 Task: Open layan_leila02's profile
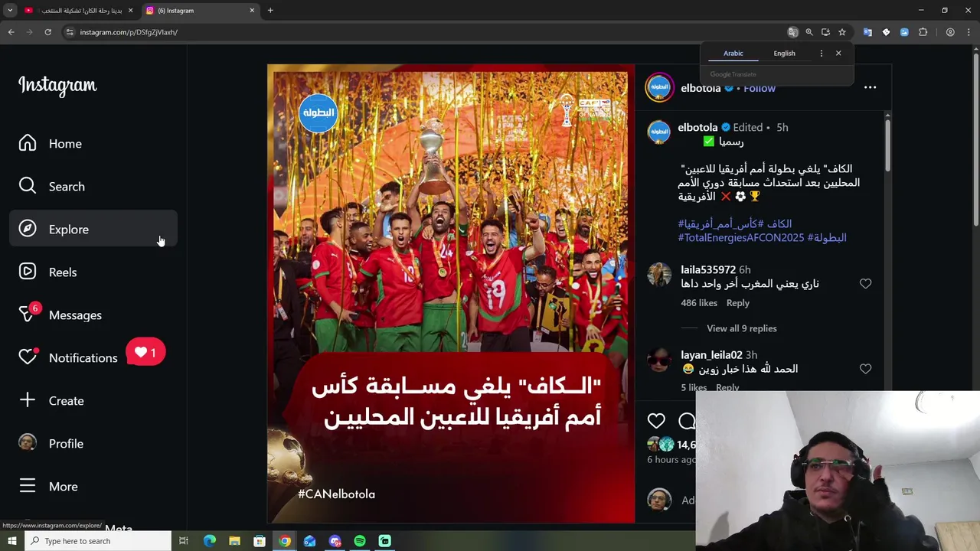tap(711, 355)
